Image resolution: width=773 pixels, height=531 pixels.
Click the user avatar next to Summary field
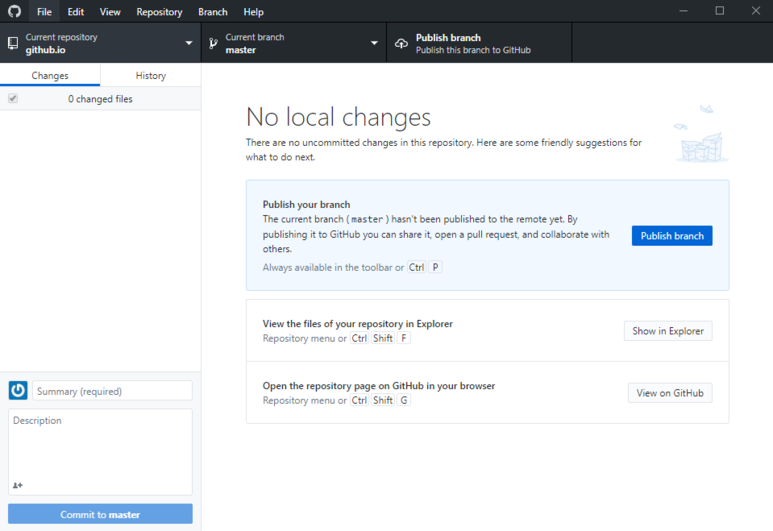tap(18, 390)
